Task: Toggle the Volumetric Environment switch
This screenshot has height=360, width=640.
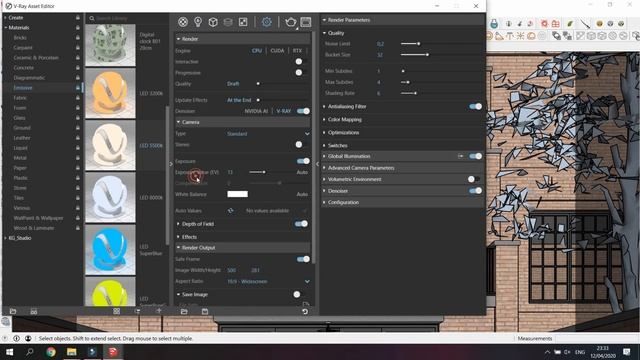Action: (x=474, y=179)
